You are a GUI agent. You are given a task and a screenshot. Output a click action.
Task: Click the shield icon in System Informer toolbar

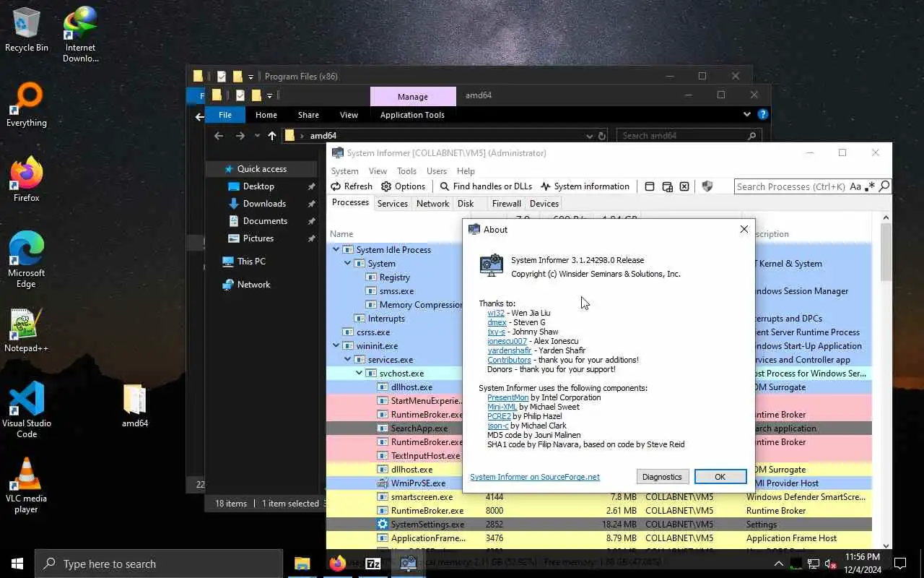(x=707, y=186)
